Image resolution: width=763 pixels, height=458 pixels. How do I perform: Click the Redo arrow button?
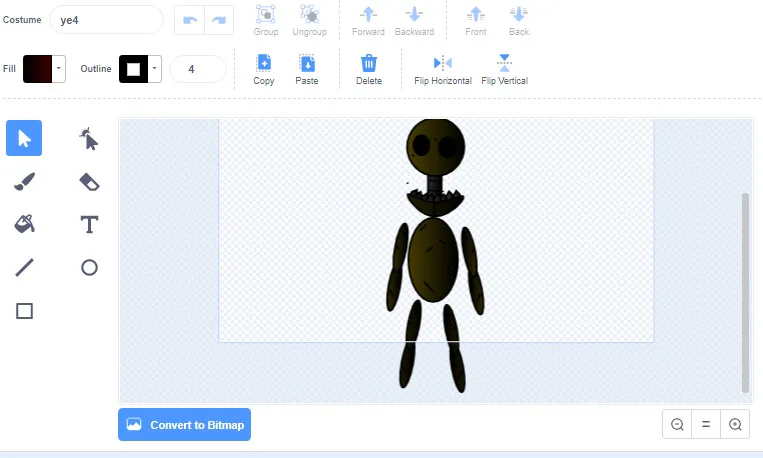coord(219,20)
